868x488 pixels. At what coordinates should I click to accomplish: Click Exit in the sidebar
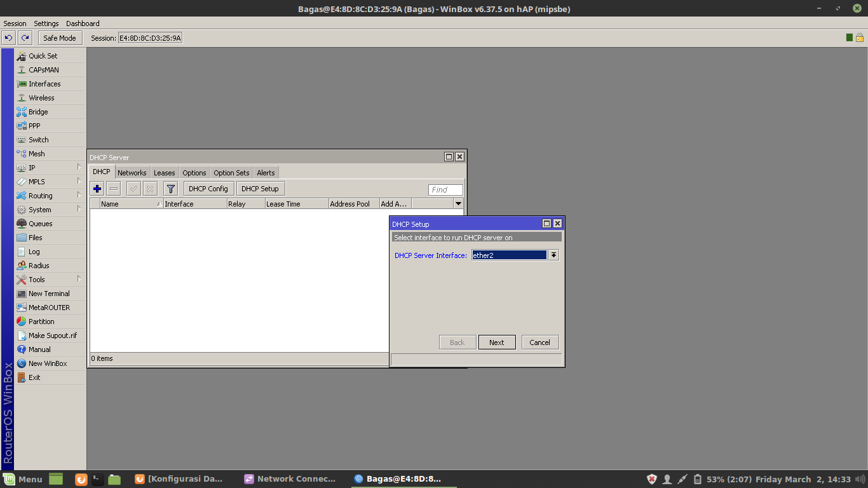(x=50, y=377)
